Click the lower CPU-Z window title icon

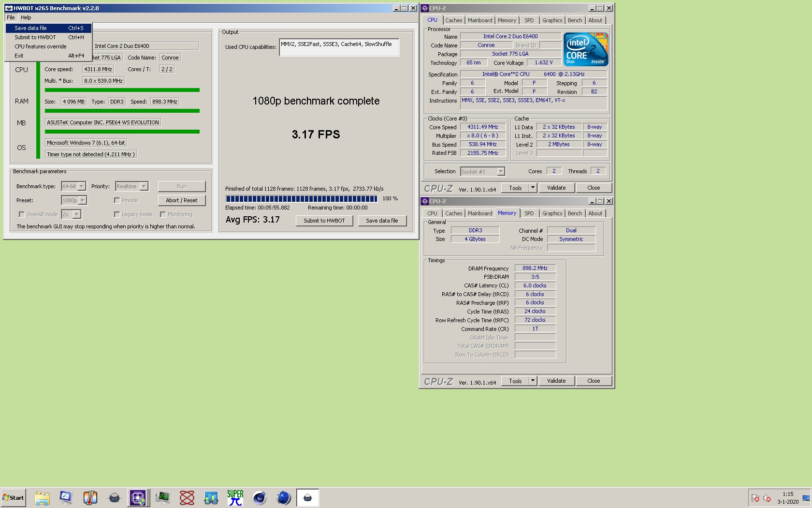[425, 201]
